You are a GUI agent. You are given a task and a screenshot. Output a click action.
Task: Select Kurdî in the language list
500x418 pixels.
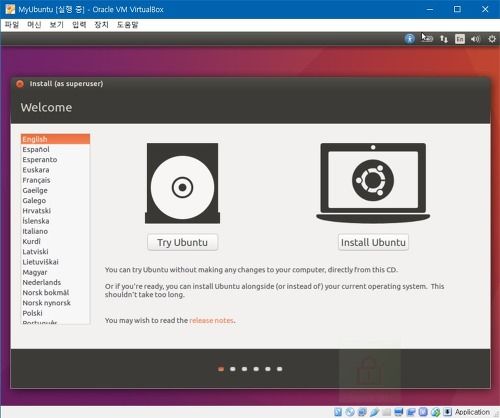click(x=55, y=241)
